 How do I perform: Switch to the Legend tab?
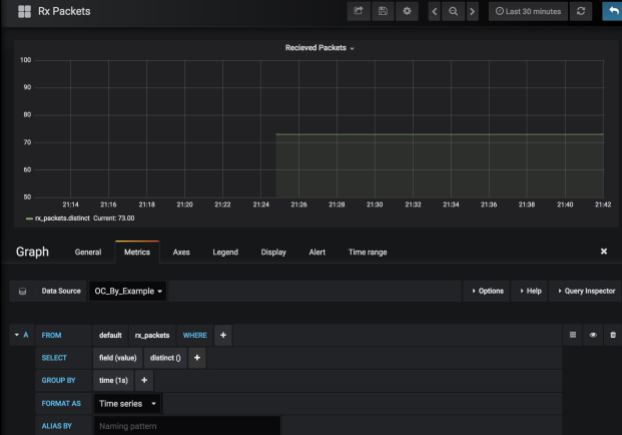(225, 252)
